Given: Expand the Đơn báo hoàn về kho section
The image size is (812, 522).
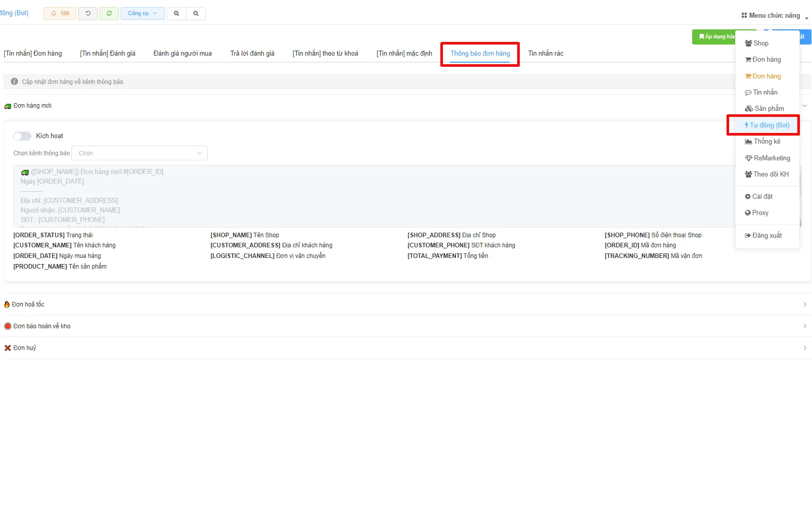Looking at the screenshot, I should [x=407, y=326].
